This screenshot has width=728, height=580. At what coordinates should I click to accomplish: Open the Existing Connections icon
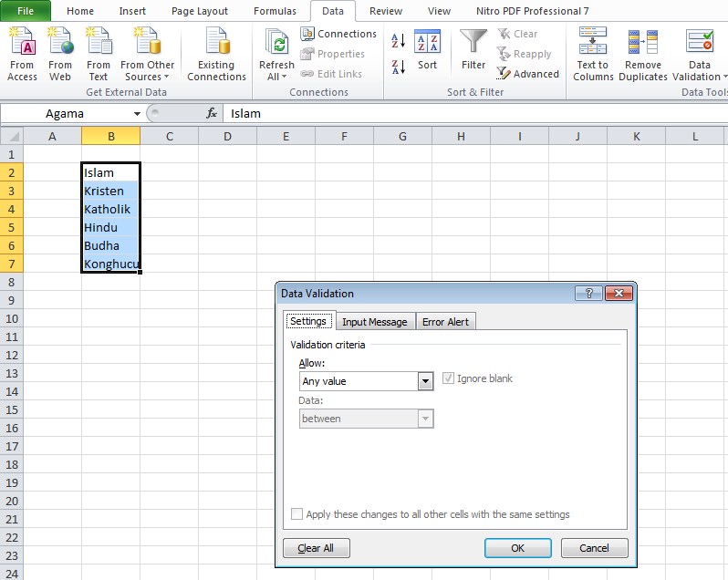216,44
